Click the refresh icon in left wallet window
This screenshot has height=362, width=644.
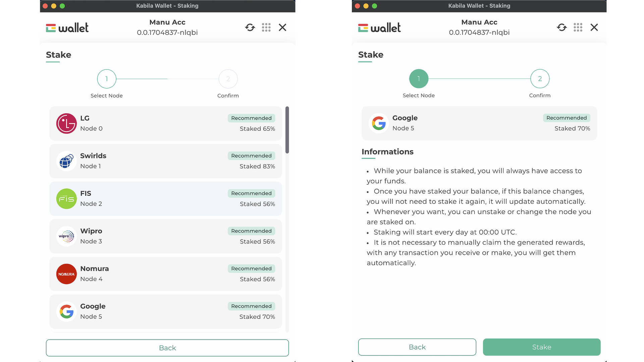pos(250,27)
